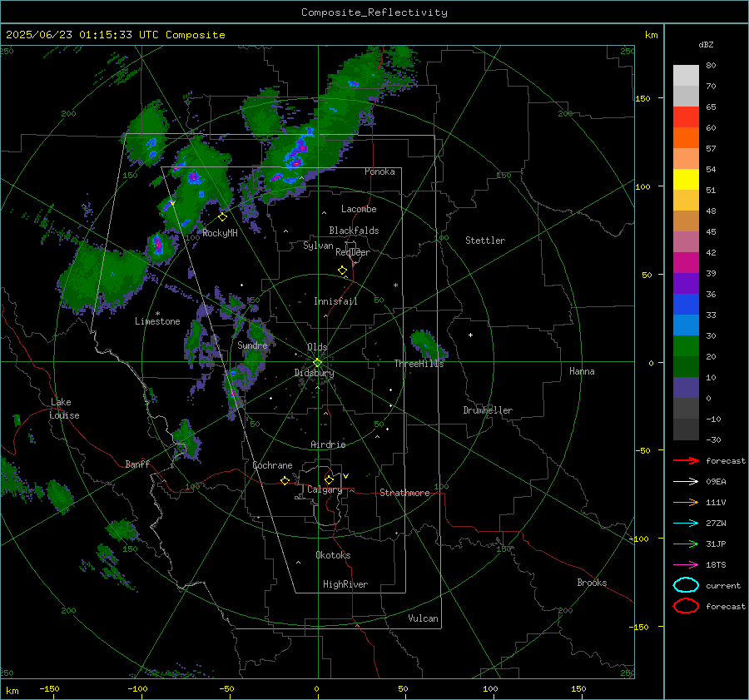Click the cyan 27ZW arrow icon
The width and height of the screenshot is (749, 700).
pos(686,524)
